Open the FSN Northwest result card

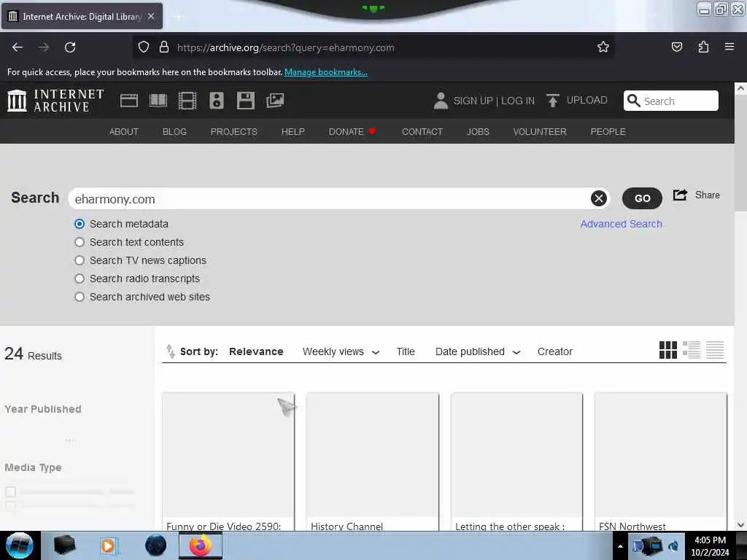point(661,462)
